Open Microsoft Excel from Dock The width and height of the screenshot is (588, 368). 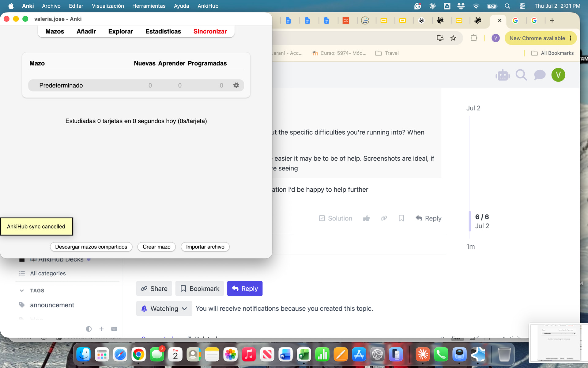click(304, 355)
